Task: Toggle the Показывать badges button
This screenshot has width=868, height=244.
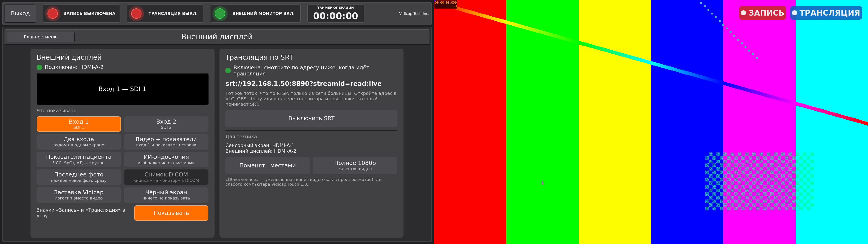Action: 171,213
